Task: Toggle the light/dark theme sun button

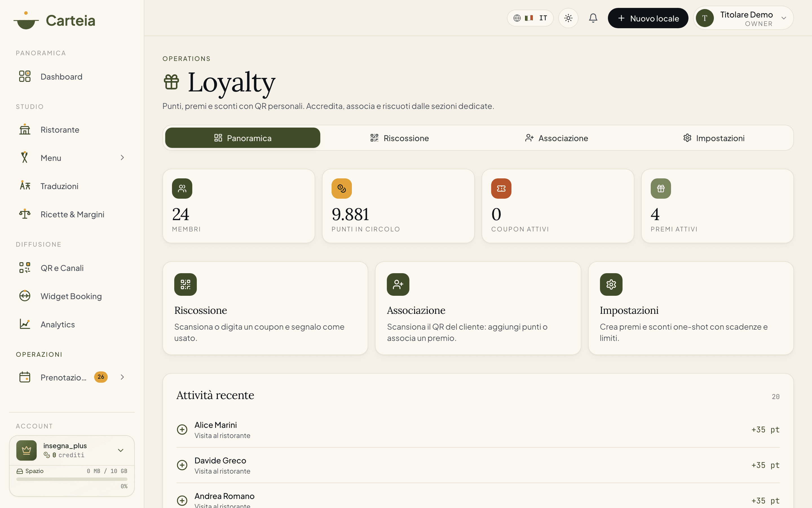Action: coord(568,18)
